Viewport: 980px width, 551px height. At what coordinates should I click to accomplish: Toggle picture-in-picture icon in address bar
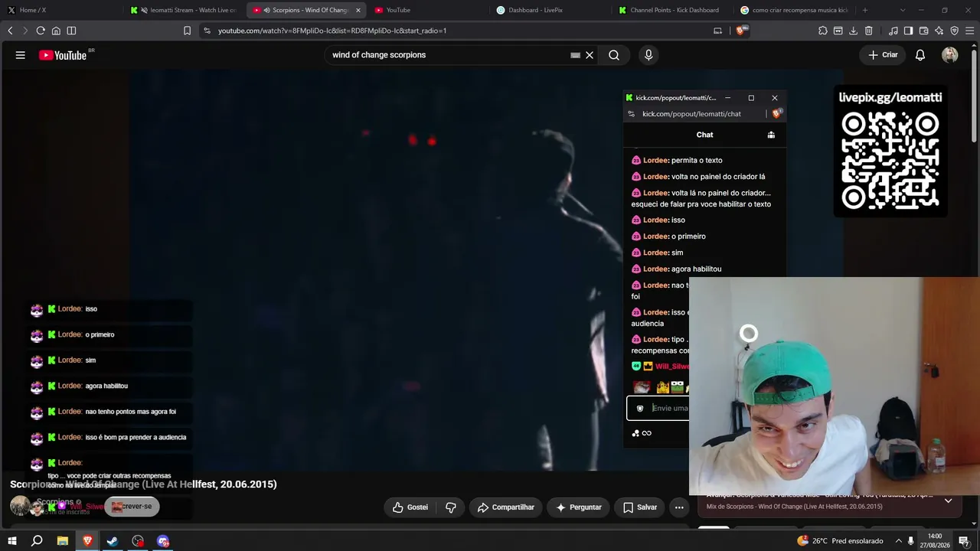pyautogui.click(x=717, y=31)
